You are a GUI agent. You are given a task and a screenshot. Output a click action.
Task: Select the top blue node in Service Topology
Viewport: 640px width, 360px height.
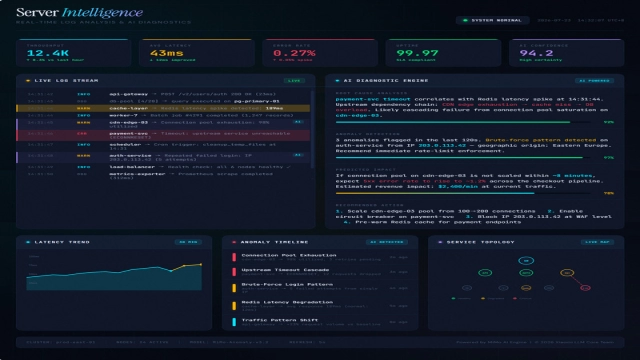pyautogui.click(x=526, y=260)
